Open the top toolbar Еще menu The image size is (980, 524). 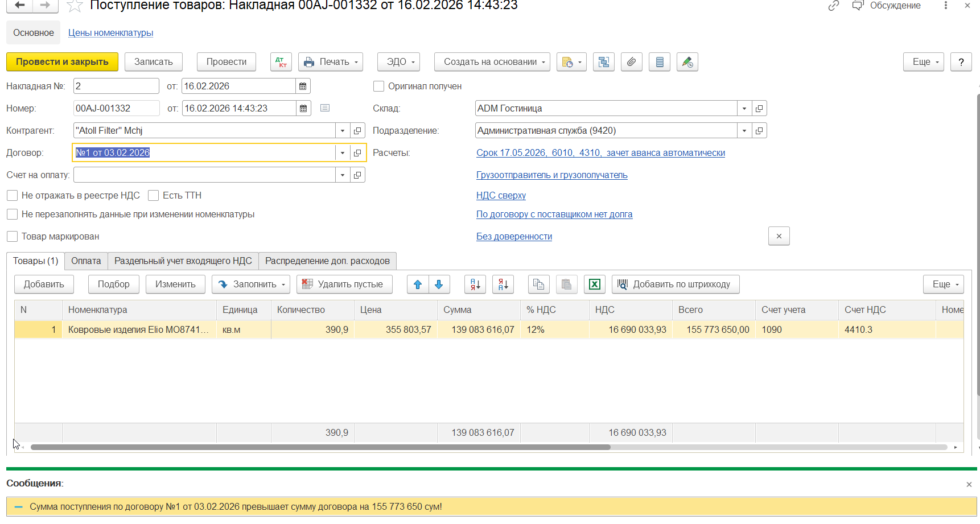924,62
